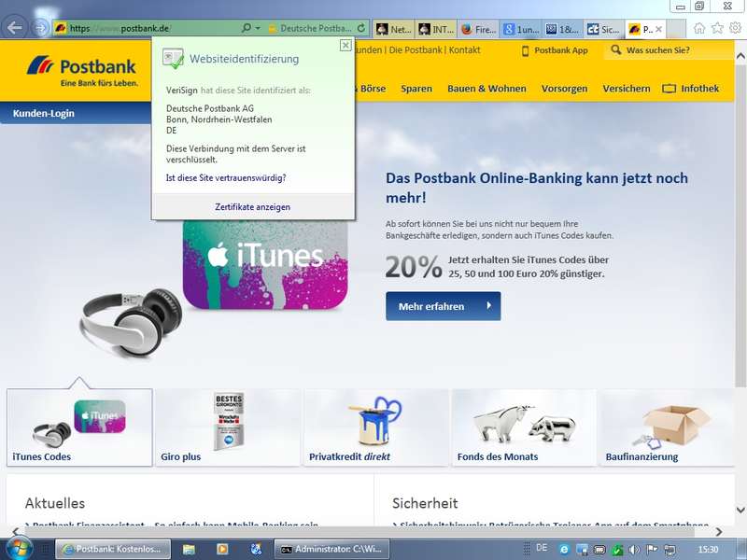Open the Windows Start orb

click(19, 548)
